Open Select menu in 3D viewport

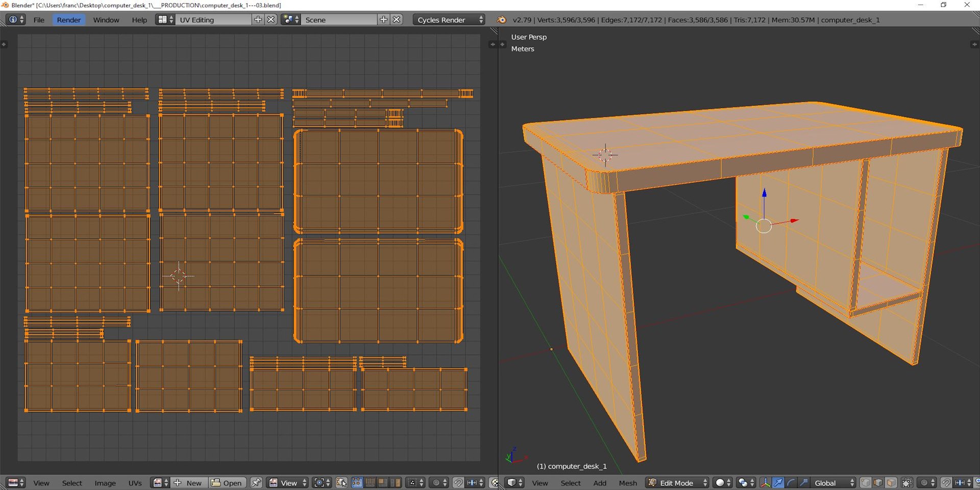(x=571, y=483)
